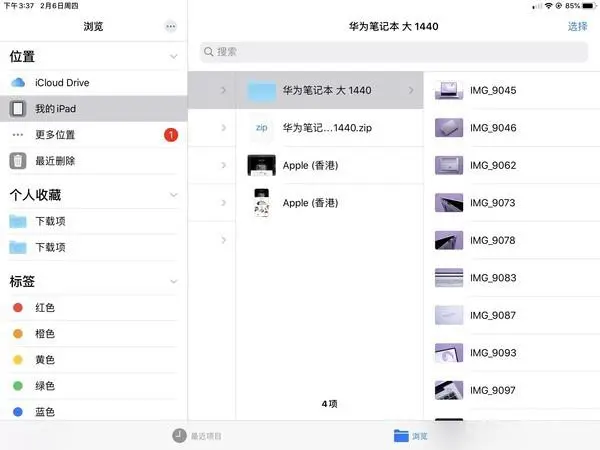
Task: Open image IMG_9093
Action: (512, 353)
